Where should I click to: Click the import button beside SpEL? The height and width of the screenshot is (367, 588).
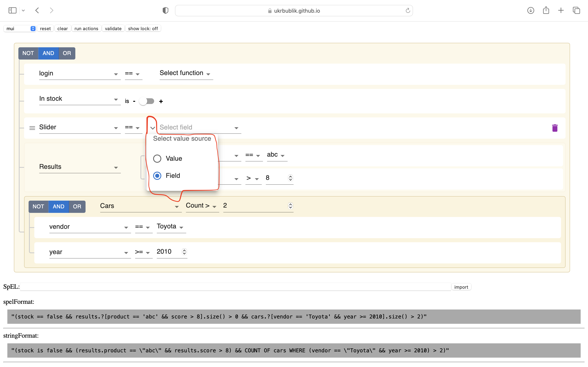(x=461, y=287)
